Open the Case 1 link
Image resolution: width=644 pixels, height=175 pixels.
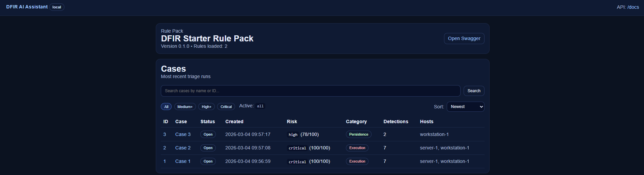(183, 161)
